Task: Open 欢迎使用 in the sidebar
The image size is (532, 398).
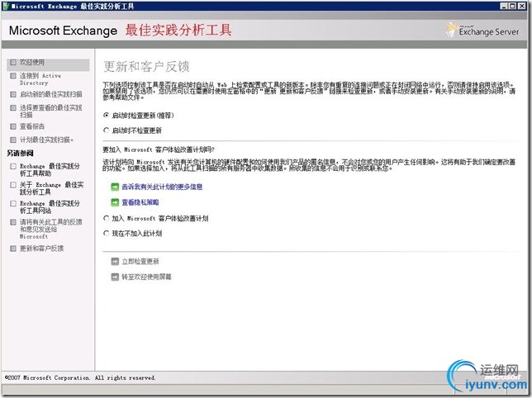Action: 32,63
